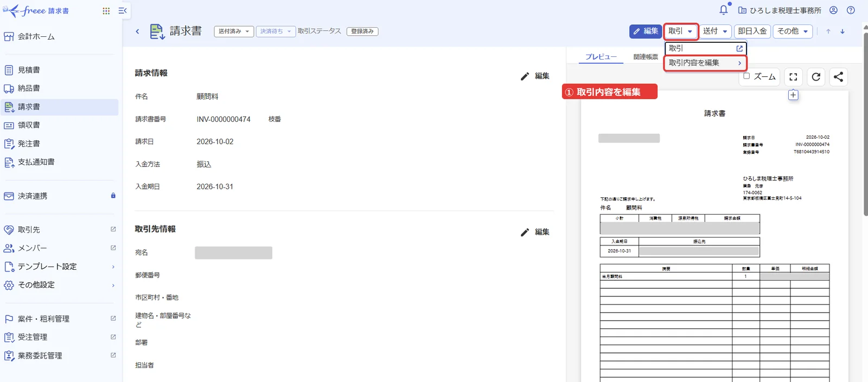The image size is (868, 382).
Task: Collapse the sidebar menu icon
Action: 123,11
